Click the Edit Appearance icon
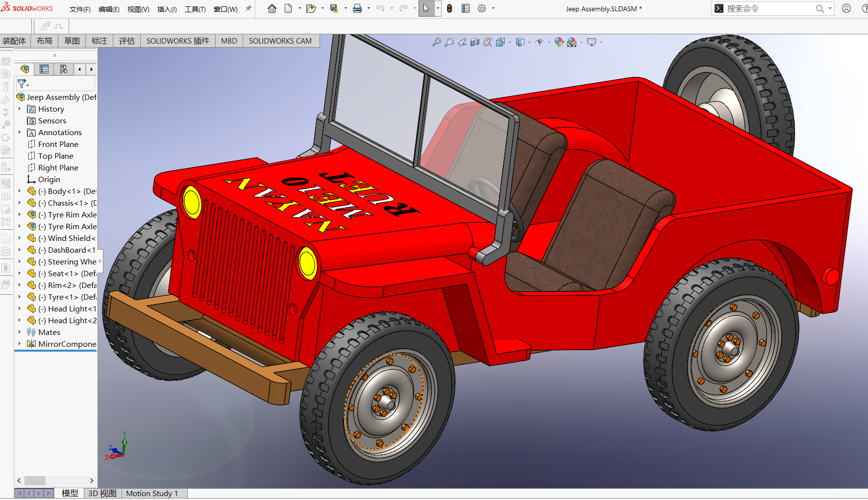The width and height of the screenshot is (868, 500). (559, 42)
